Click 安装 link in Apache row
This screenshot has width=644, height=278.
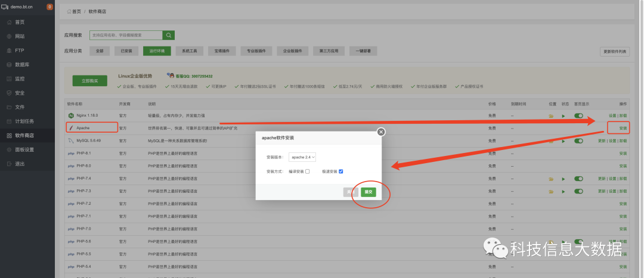click(x=623, y=129)
